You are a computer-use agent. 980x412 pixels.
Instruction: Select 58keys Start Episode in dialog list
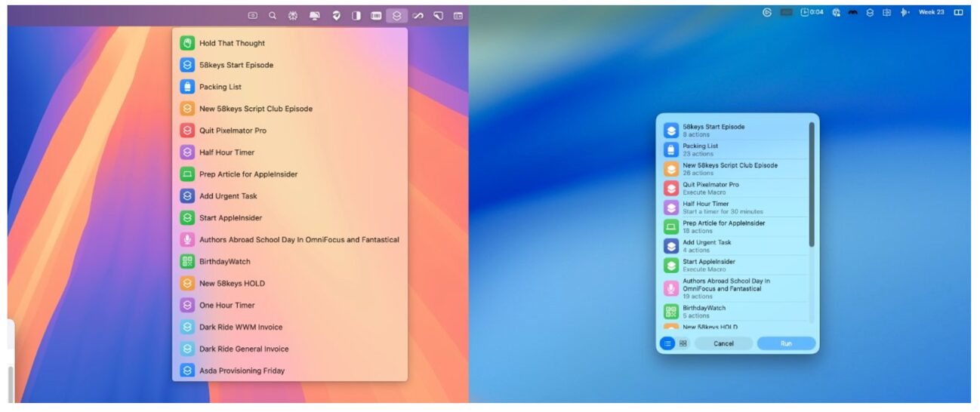(713, 130)
